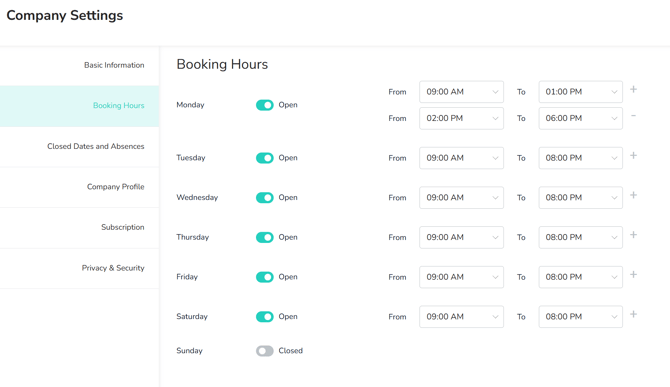This screenshot has width=670, height=387.
Task: Click the Sunday day label
Action: [x=189, y=351]
